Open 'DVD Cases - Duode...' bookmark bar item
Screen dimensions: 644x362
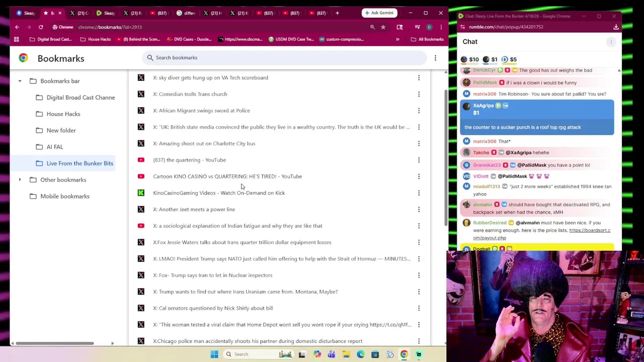coord(188,39)
